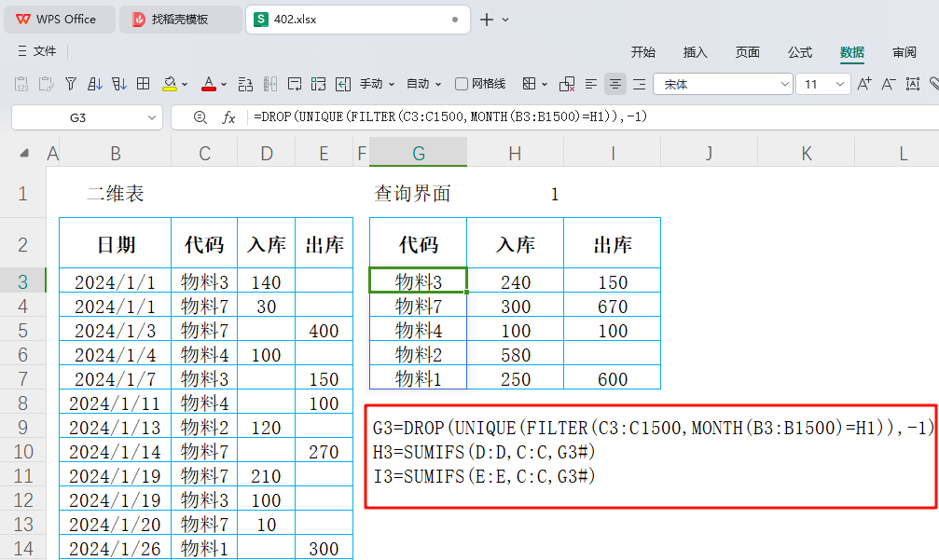
Task: Switch to the 开始 ribbon tab
Action: coord(643,52)
